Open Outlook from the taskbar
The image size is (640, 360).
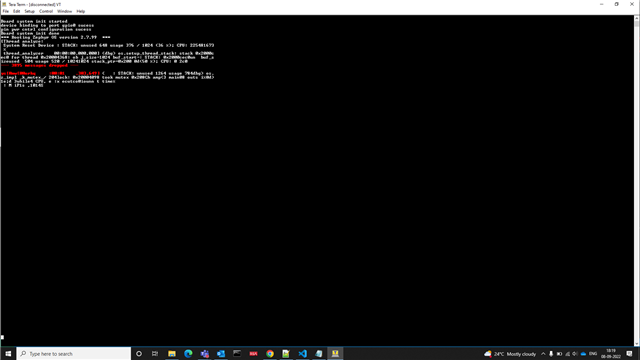point(221,353)
